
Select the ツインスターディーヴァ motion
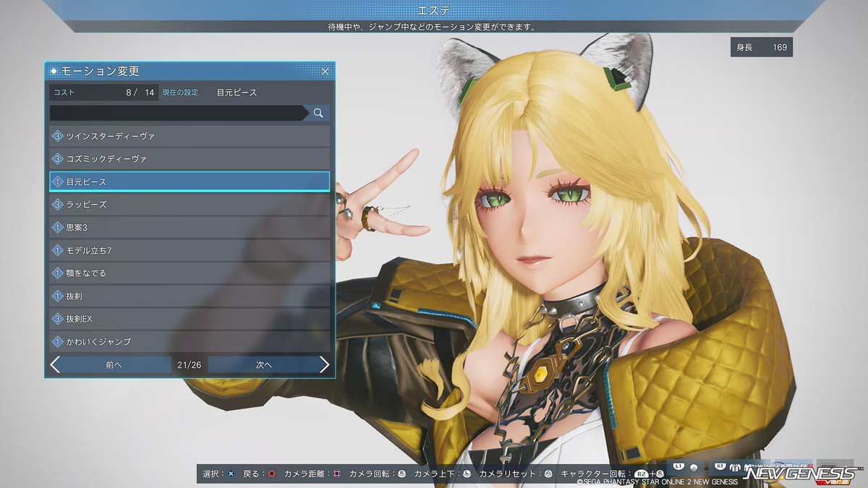pos(190,136)
